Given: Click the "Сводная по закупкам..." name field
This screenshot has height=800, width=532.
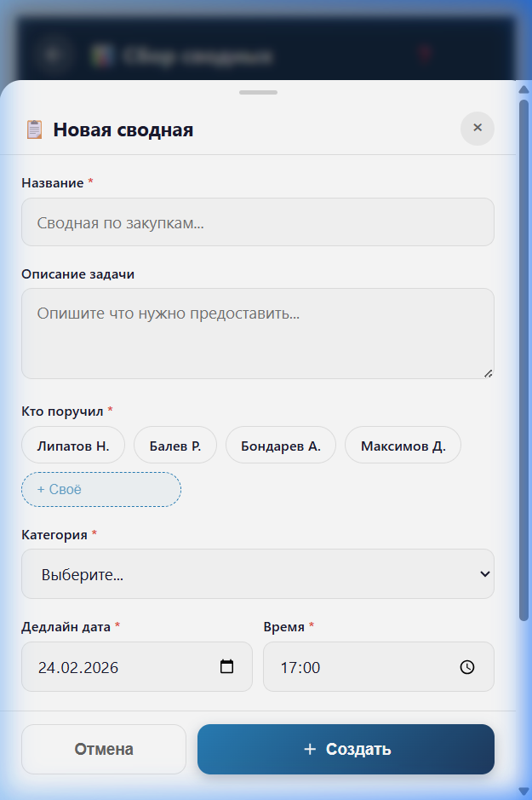Looking at the screenshot, I should pos(257,222).
